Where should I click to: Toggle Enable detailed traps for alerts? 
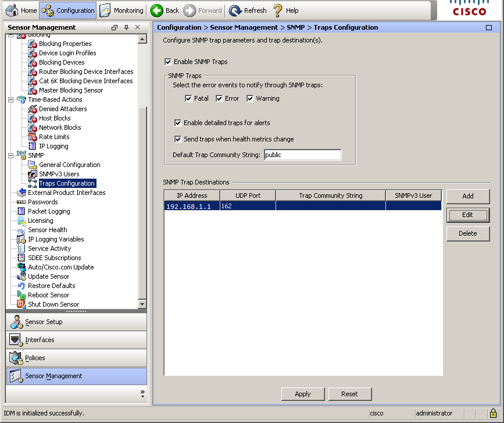[x=178, y=123]
